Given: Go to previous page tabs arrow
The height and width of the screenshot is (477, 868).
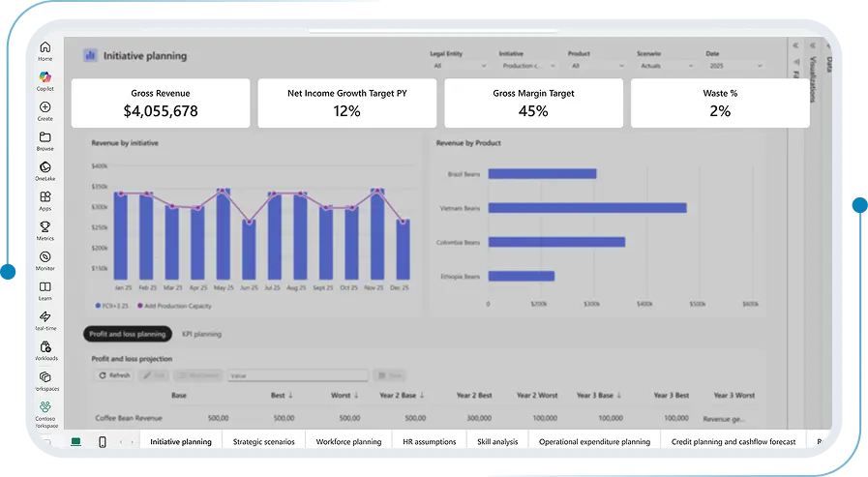Looking at the screenshot, I should [x=121, y=441].
